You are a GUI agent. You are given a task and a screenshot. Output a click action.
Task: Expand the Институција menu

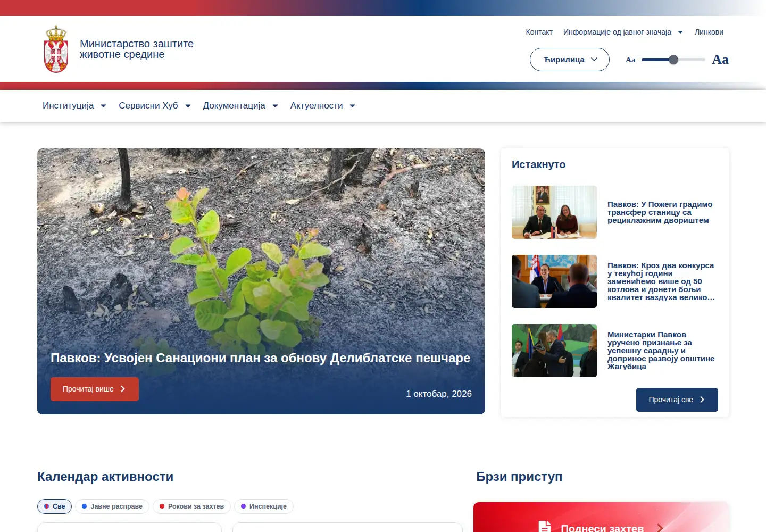click(74, 106)
